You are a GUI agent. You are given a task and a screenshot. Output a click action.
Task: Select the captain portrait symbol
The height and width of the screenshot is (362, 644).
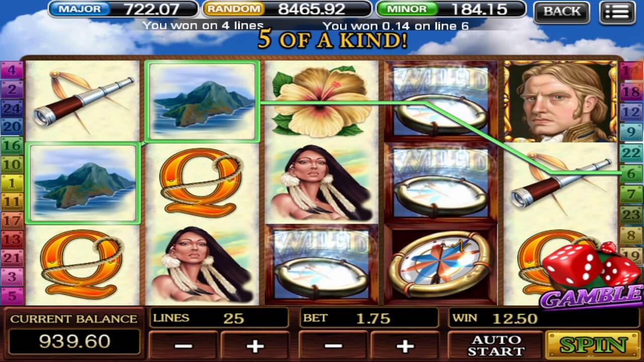(x=560, y=102)
